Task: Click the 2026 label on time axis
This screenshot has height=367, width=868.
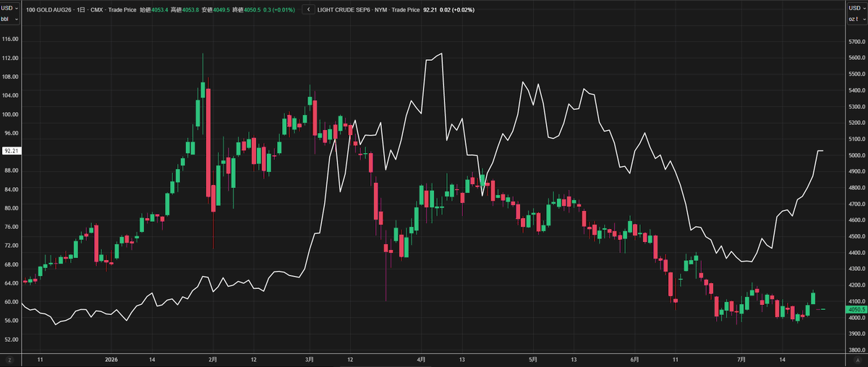Action: click(x=111, y=359)
